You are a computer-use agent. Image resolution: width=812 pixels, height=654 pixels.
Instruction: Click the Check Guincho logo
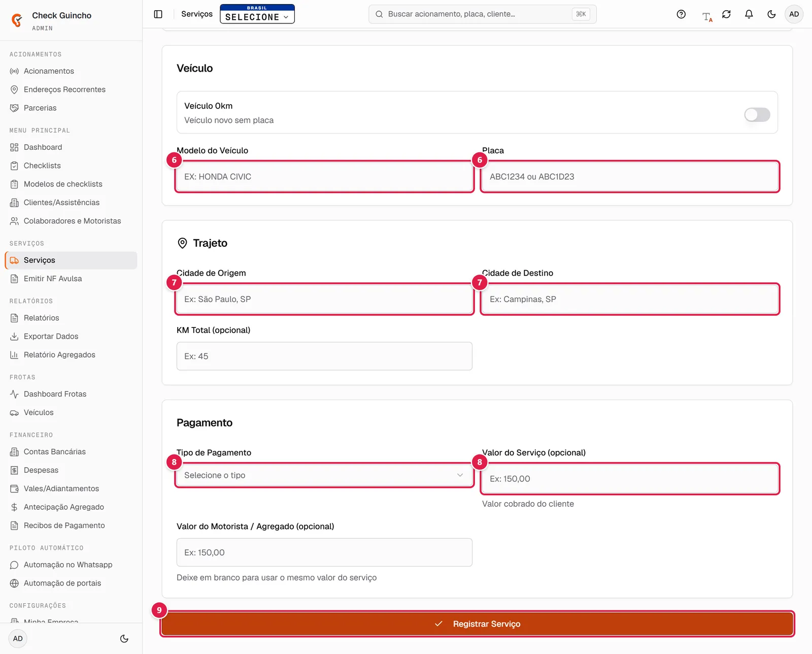[x=17, y=20]
